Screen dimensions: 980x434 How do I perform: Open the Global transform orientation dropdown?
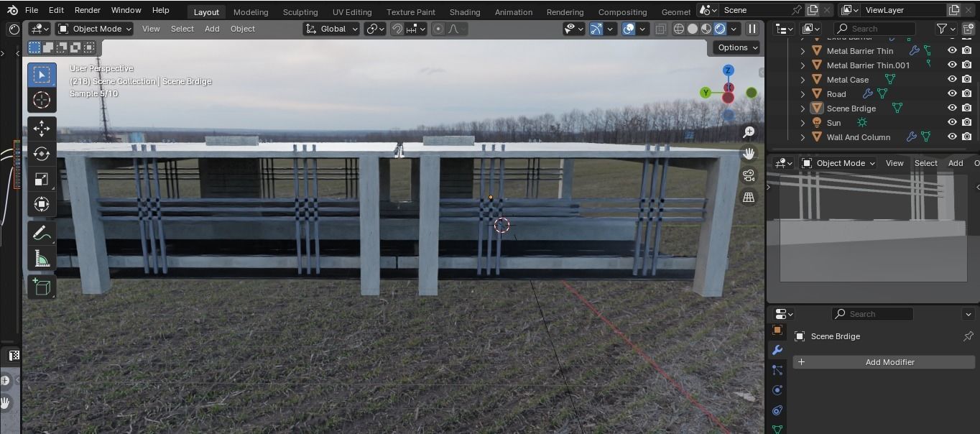(330, 29)
